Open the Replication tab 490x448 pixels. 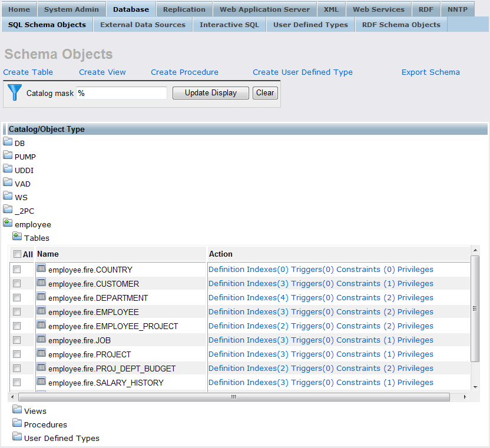point(184,9)
